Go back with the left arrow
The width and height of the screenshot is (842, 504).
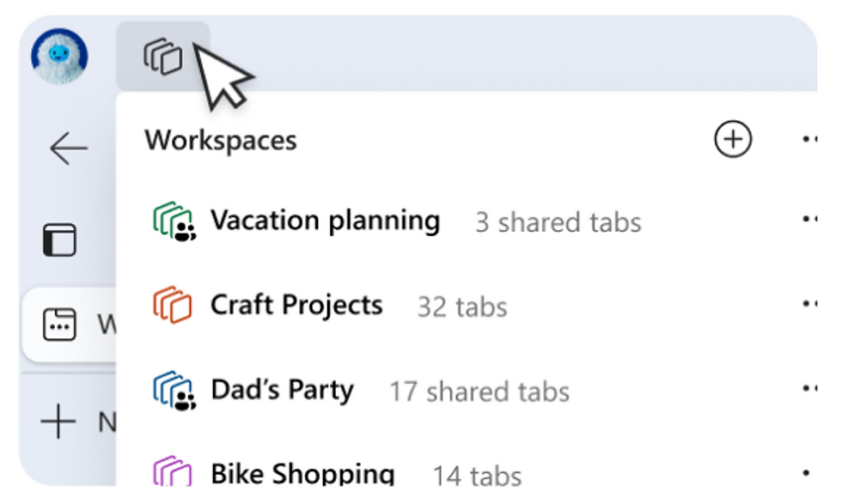tap(68, 149)
